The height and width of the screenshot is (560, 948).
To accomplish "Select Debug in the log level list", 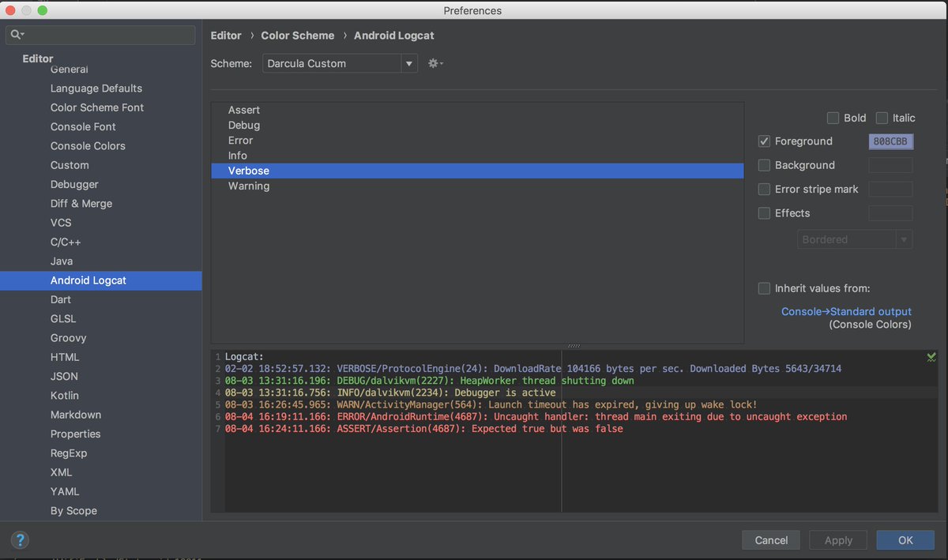I will pyautogui.click(x=477, y=125).
